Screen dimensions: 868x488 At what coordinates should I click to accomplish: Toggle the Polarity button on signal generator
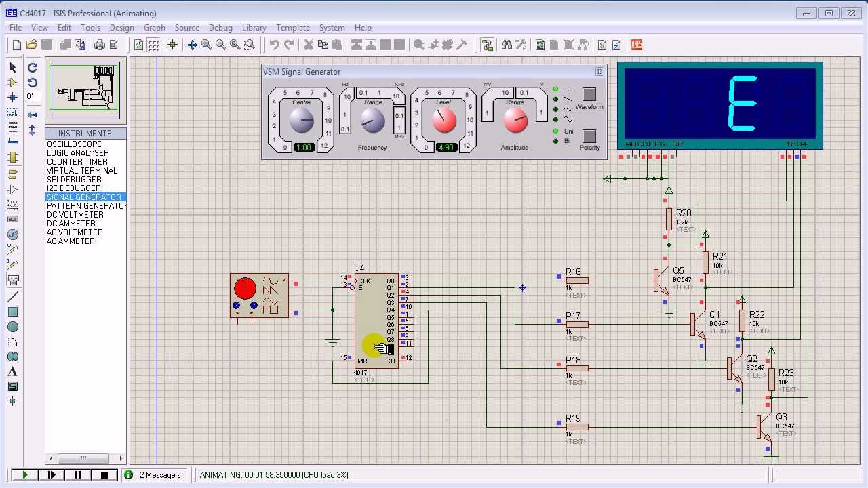(589, 136)
